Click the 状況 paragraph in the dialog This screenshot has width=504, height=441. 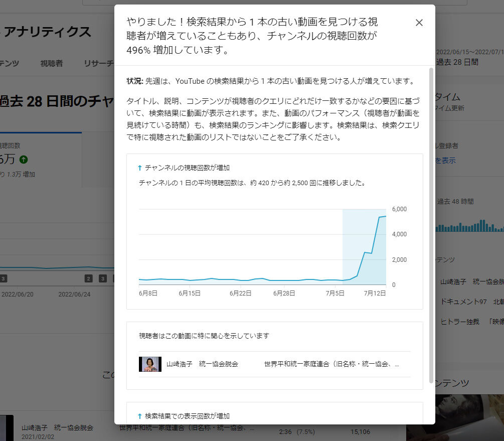click(271, 81)
